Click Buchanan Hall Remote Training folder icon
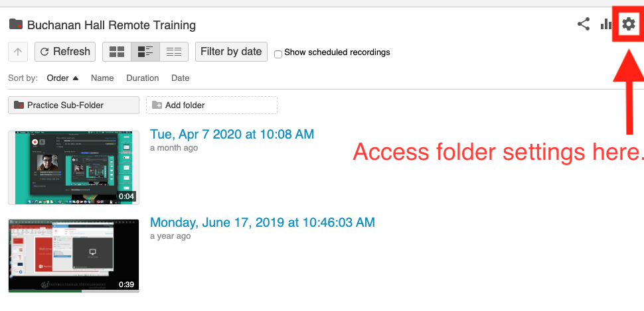This screenshot has width=644, height=311. click(x=16, y=25)
